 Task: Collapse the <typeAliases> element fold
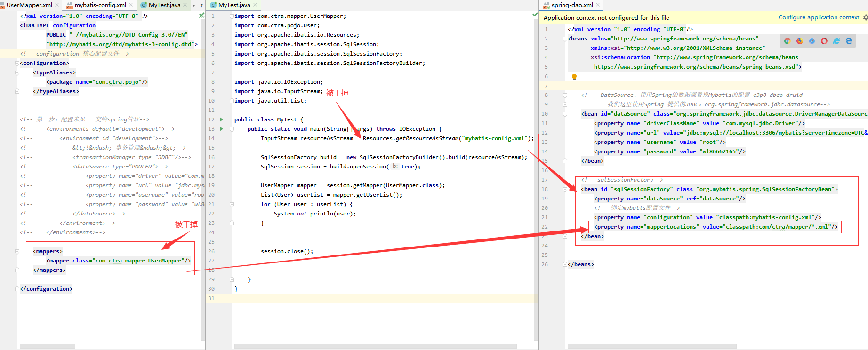[17, 72]
